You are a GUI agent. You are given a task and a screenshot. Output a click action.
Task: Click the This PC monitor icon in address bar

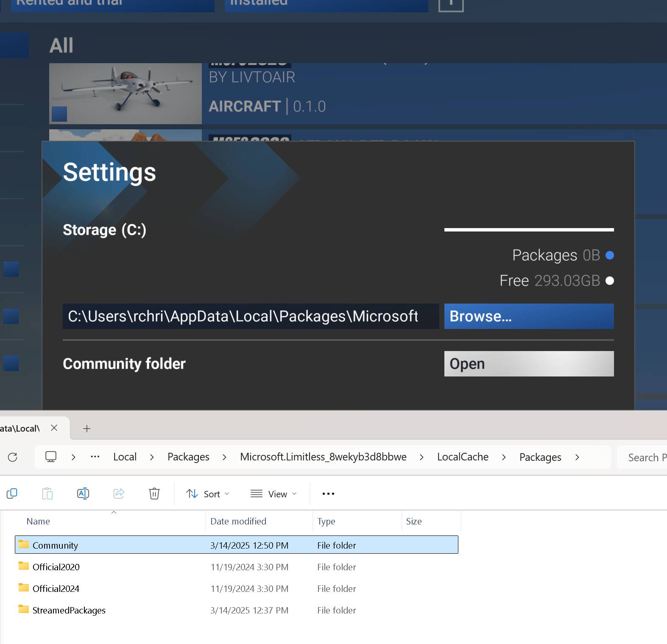click(x=51, y=457)
